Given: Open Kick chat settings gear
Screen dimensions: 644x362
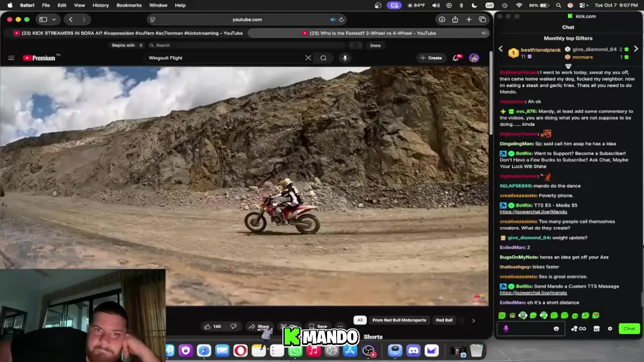Looking at the screenshot, I should 610,329.
